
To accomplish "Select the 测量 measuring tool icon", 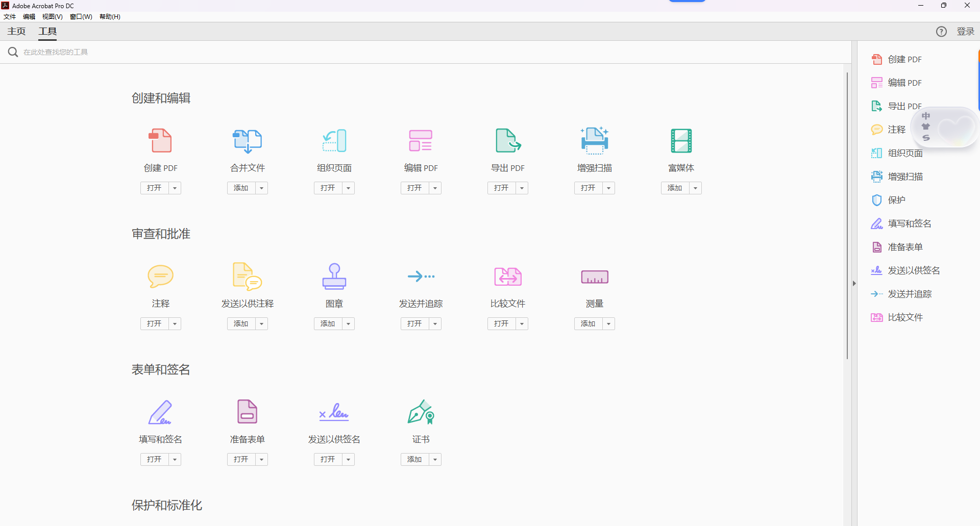I will click(x=594, y=276).
